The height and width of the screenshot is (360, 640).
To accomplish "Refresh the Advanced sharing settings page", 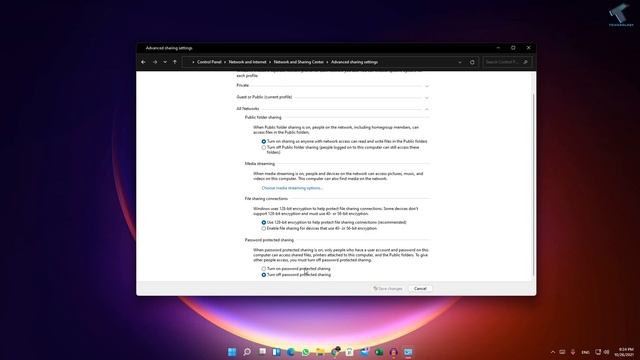I will [x=472, y=62].
